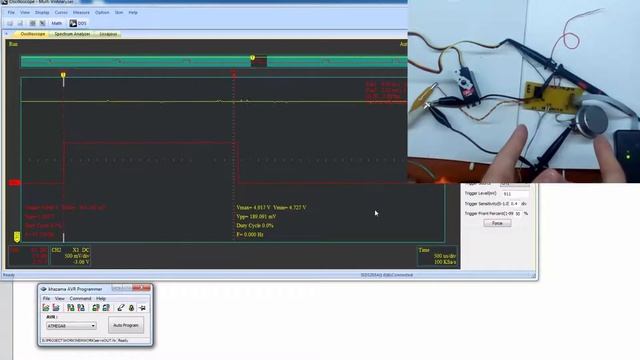Click the first oscilloscope toolbar icon
The image size is (640, 360).
[x=10, y=23]
